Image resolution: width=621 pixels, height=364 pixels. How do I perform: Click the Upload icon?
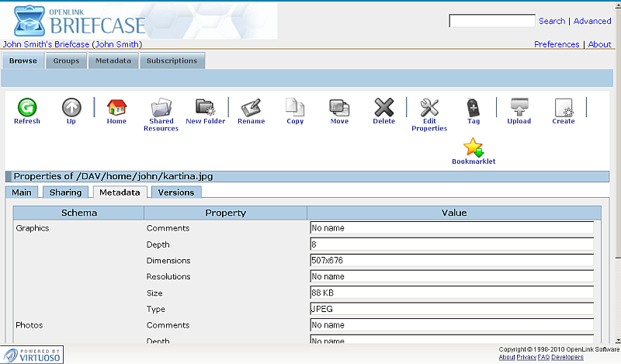[519, 107]
